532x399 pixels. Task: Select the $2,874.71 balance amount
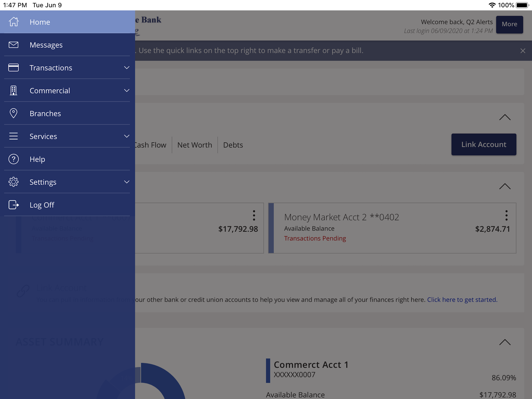pos(492,229)
